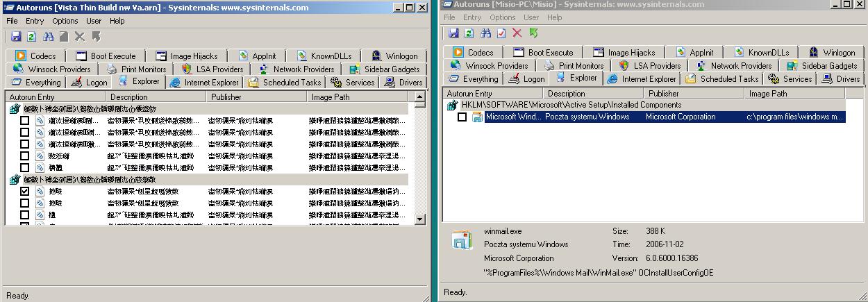Click Save icon in Misio-PC window toolbar
Screen dimensions: 868x302
tap(453, 33)
